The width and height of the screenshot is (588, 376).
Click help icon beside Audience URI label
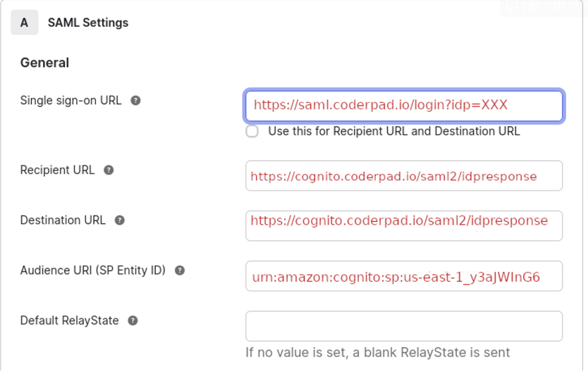pos(180,270)
